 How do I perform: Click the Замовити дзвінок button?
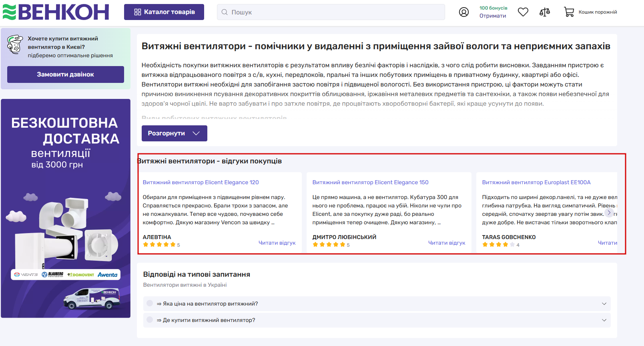pyautogui.click(x=66, y=74)
